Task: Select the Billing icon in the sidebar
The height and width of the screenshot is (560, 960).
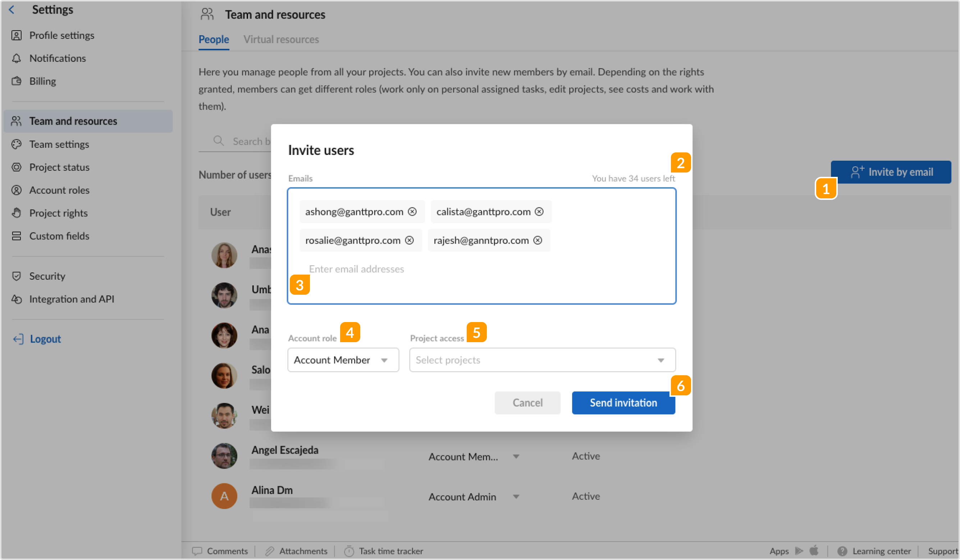Action: [17, 81]
